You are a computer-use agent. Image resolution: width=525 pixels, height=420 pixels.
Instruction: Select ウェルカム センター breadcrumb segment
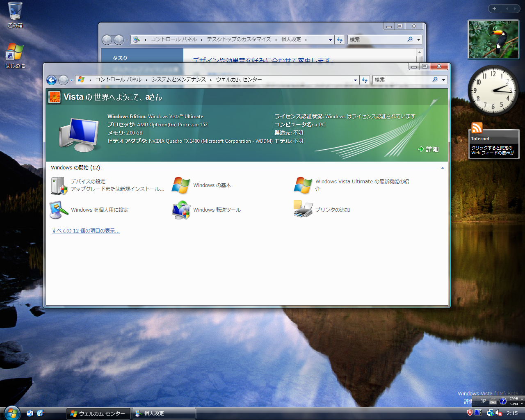[239, 80]
